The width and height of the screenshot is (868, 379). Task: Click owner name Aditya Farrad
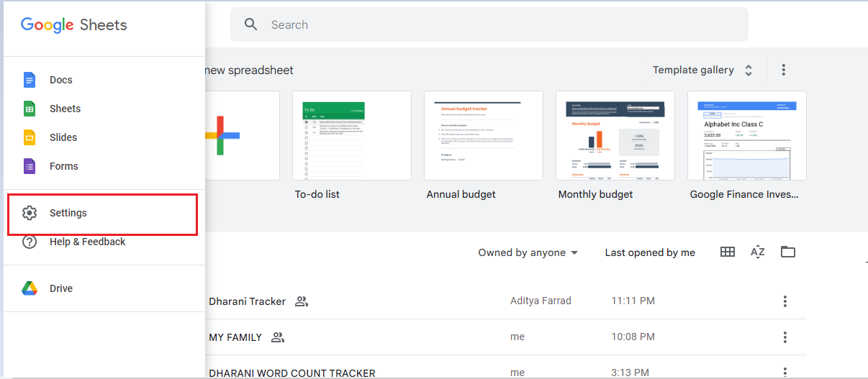(541, 301)
